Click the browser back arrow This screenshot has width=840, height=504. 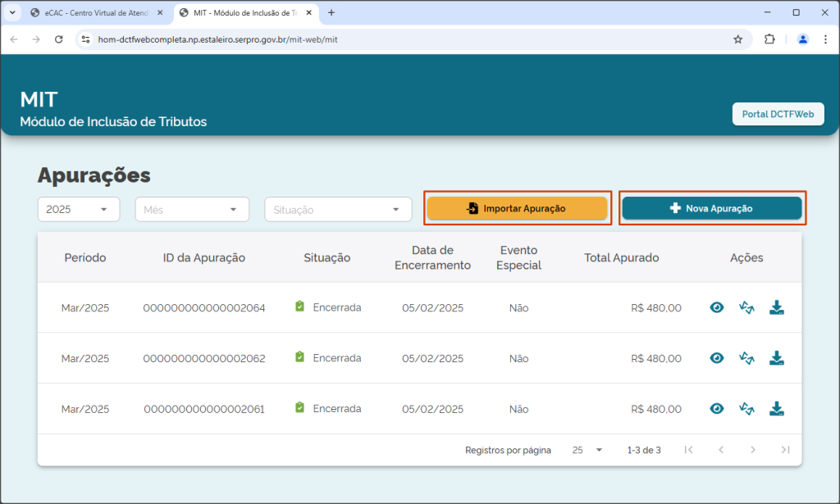coord(14,39)
